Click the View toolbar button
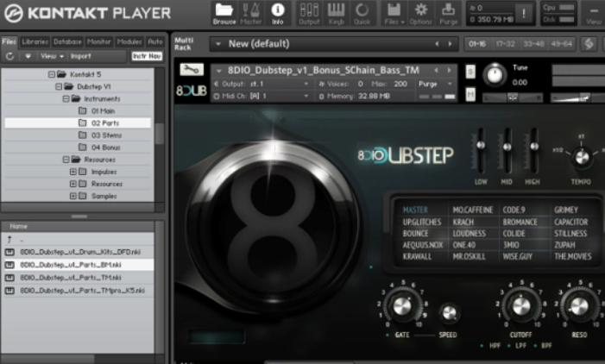605x364 pixels. 594,14
